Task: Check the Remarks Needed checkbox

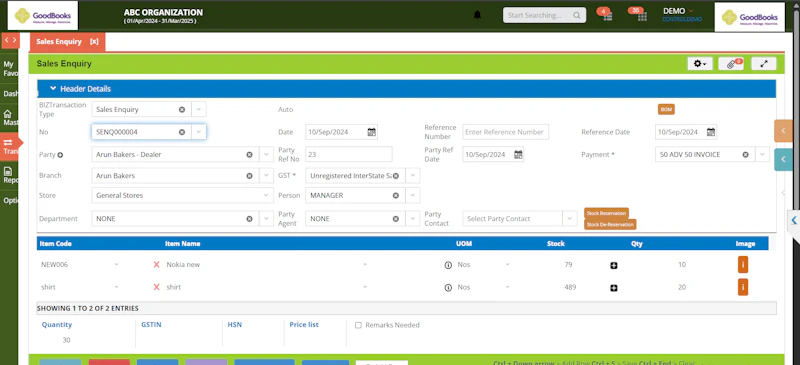Action: pyautogui.click(x=358, y=325)
